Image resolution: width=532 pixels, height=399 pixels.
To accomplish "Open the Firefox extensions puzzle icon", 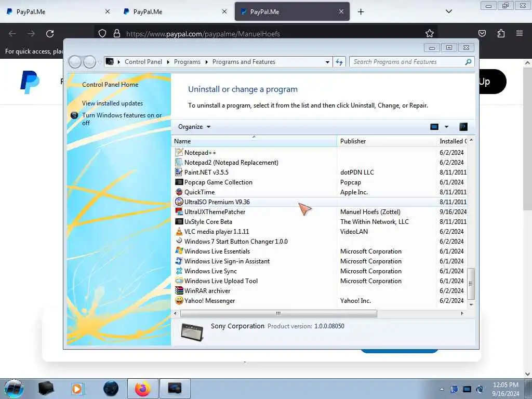I will 501,33.
